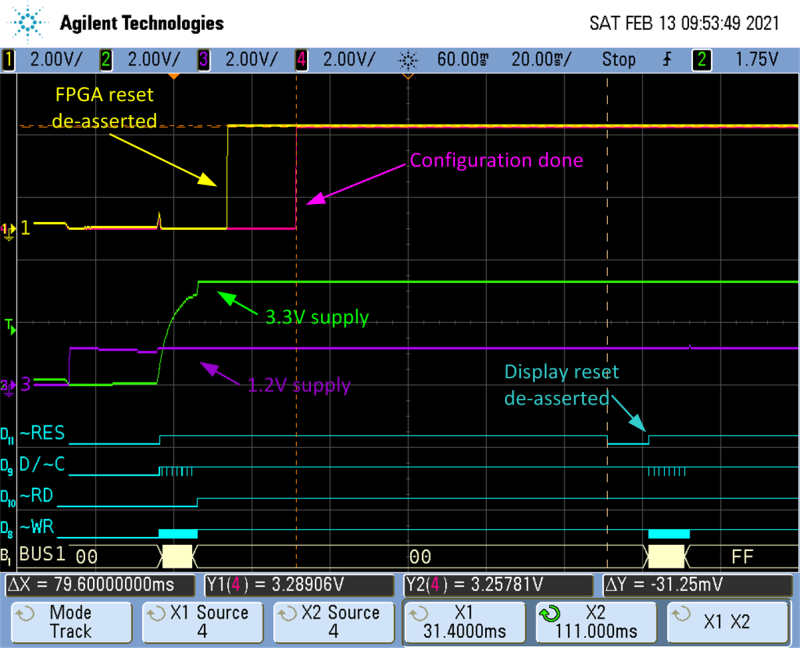Open the Mode Track cursor mode softkey
The height and width of the screenshot is (648, 800).
pyautogui.click(x=70, y=621)
